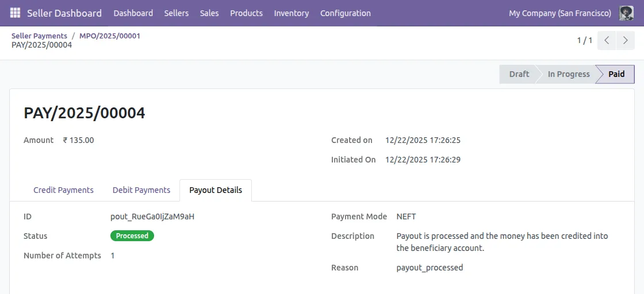This screenshot has width=644, height=294.
Task: Click the 1 / 1 pager counter
Action: point(584,40)
